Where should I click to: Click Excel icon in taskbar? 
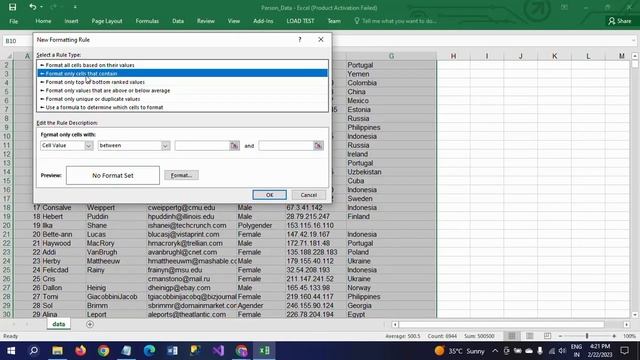(264, 351)
